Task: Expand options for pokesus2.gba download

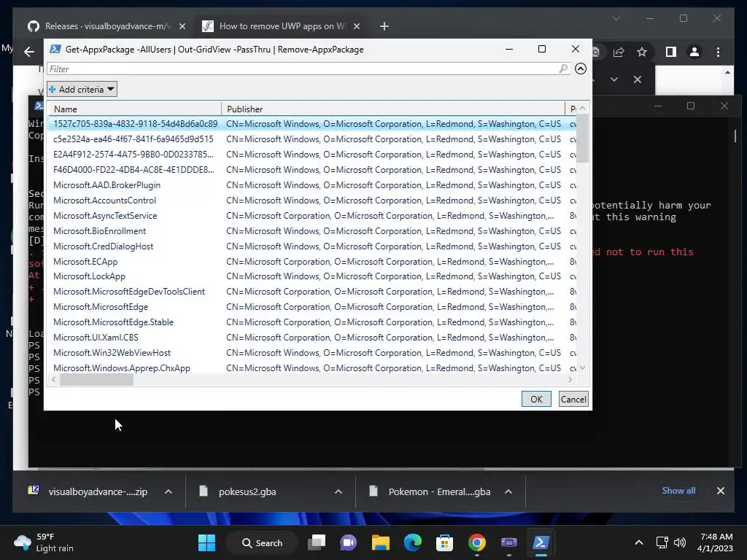Action: [x=338, y=491]
